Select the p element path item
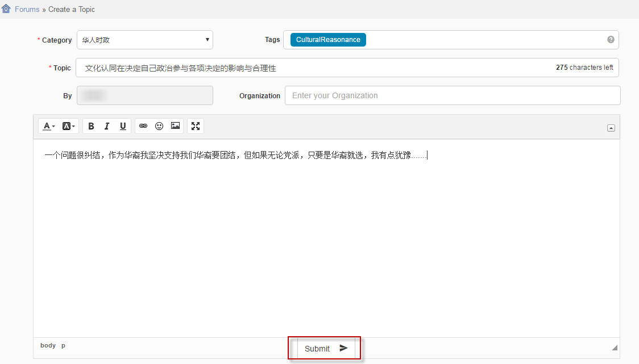 (x=63, y=345)
